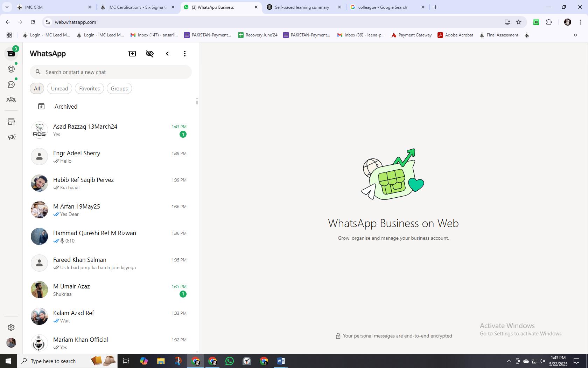The image size is (588, 368).
Task: Open chat with Hammad Qureshi Ref M Rizwan
Action: (109, 237)
